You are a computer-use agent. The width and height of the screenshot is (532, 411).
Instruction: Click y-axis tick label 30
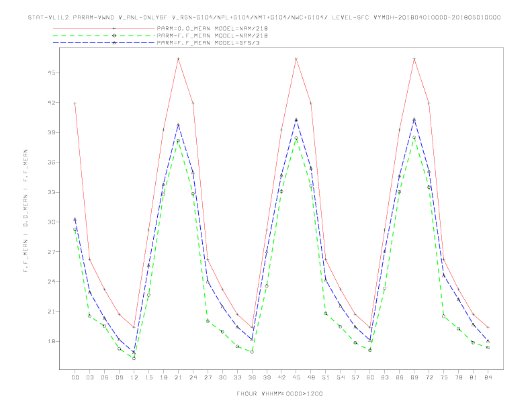point(52,222)
